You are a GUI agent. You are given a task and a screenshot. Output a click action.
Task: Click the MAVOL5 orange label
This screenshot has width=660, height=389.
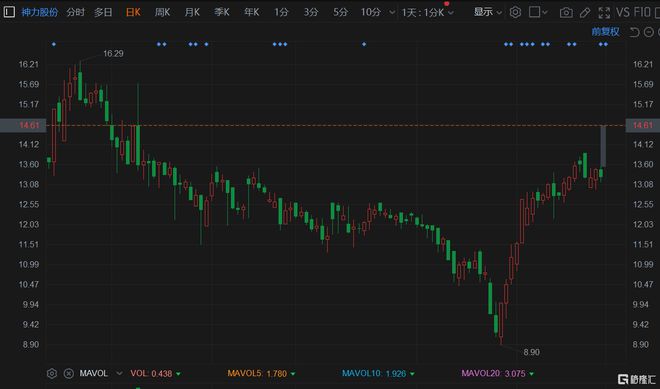coord(245,373)
